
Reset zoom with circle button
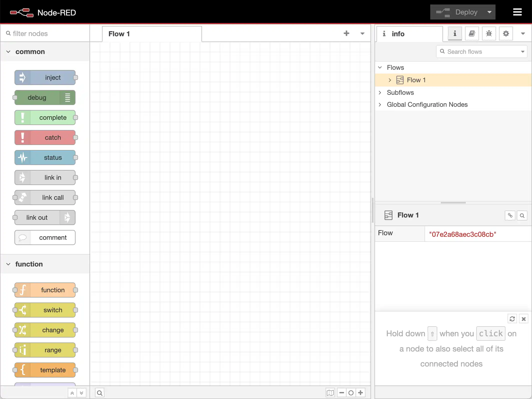(351, 393)
